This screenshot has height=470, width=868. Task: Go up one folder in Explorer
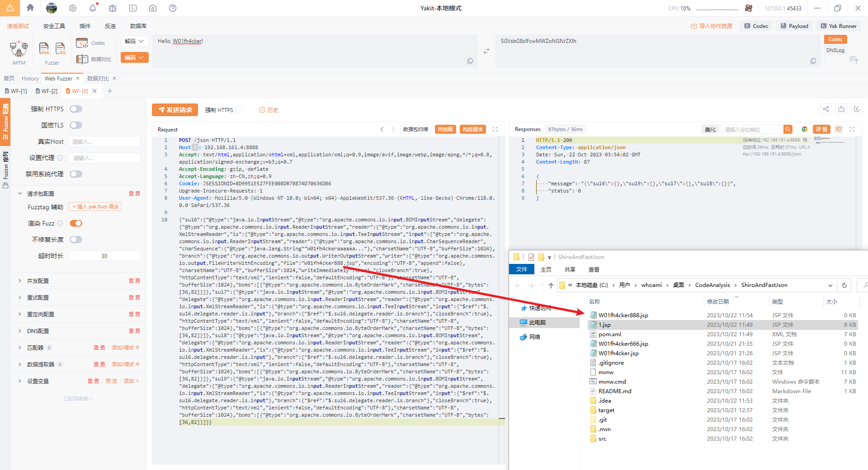coord(551,285)
